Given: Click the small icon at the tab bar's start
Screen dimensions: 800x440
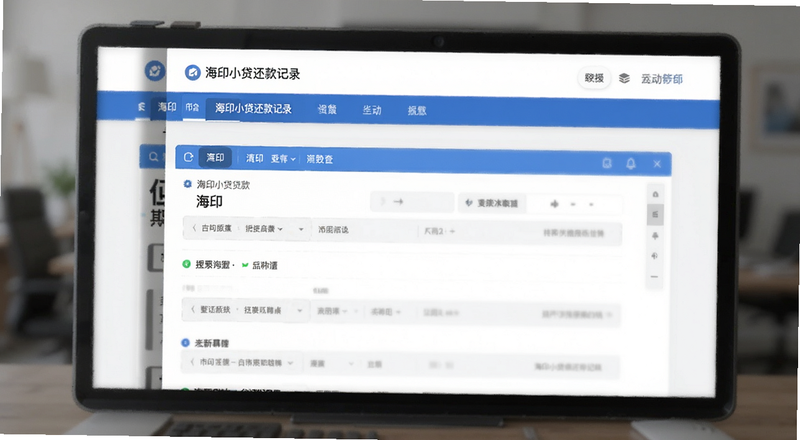Looking at the screenshot, I should point(142,107).
